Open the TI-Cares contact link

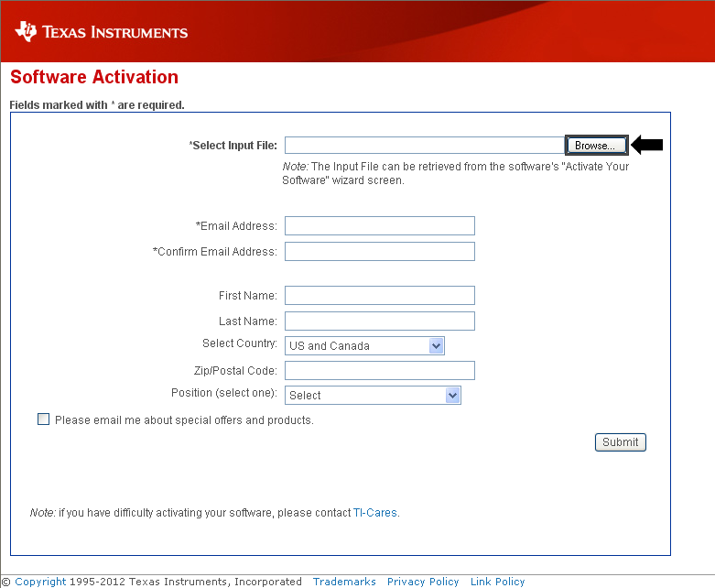coord(375,513)
